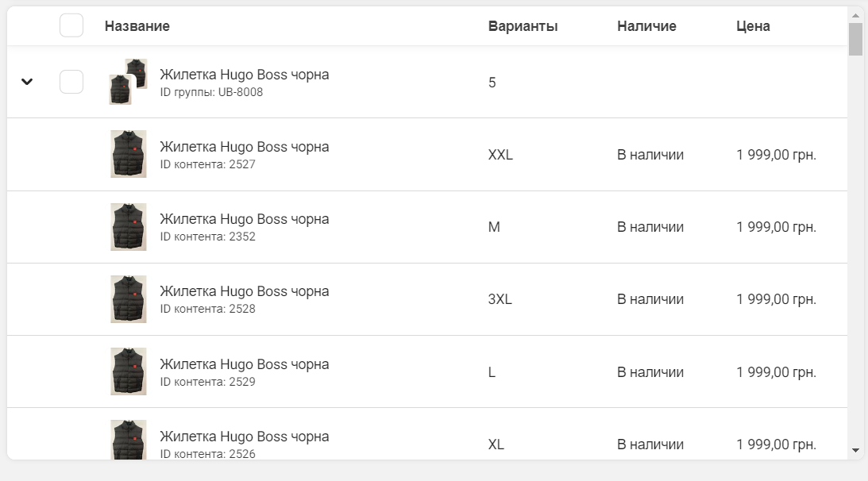The height and width of the screenshot is (481, 868).
Task: Click the L variant price cell
Action: point(776,372)
